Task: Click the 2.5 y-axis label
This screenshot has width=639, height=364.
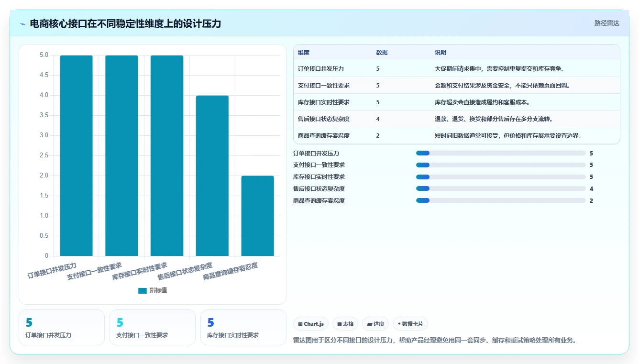Action: [44, 155]
